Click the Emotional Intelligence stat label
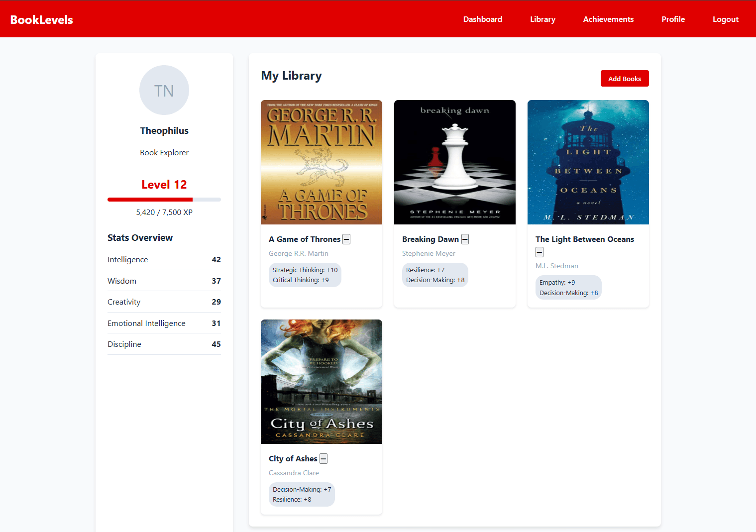This screenshot has width=756, height=532. click(x=146, y=323)
